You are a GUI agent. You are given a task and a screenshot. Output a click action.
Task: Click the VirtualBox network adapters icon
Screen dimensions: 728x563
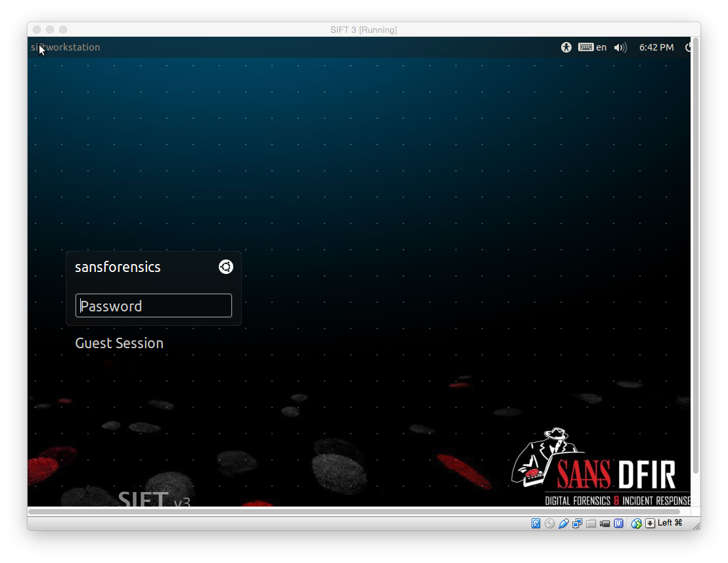point(577,524)
